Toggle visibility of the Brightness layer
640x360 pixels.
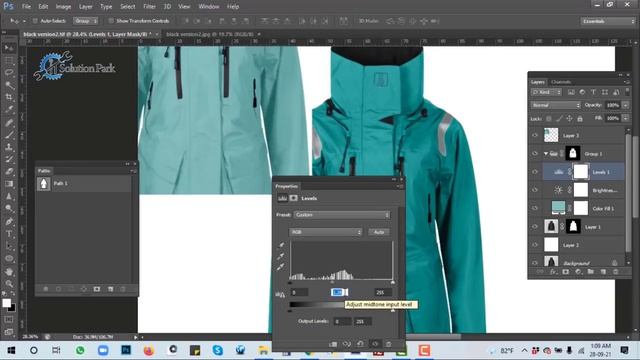535,190
